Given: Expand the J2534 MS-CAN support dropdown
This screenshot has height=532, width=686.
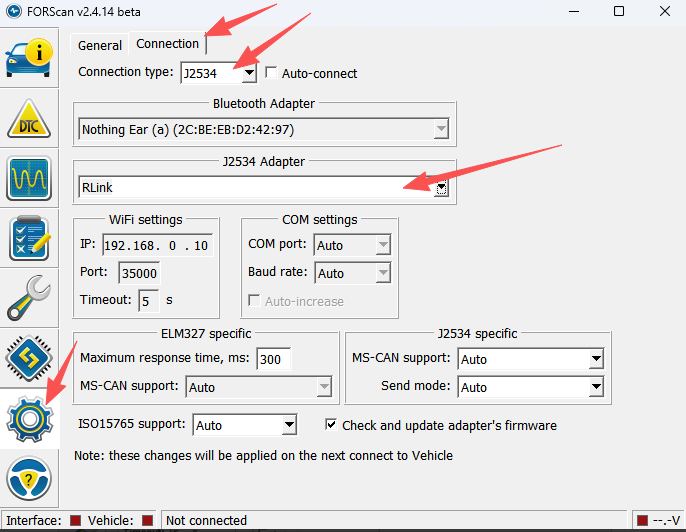Looking at the screenshot, I should pyautogui.click(x=596, y=359).
